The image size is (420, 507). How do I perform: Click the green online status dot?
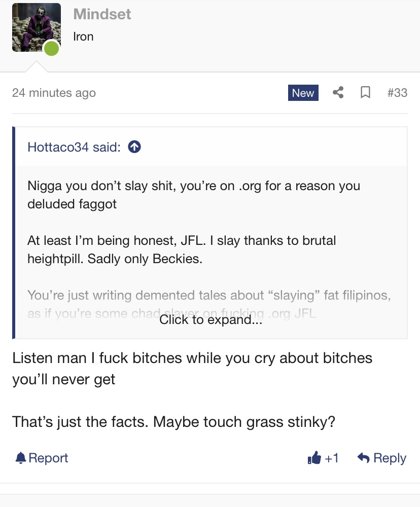[x=51, y=49]
